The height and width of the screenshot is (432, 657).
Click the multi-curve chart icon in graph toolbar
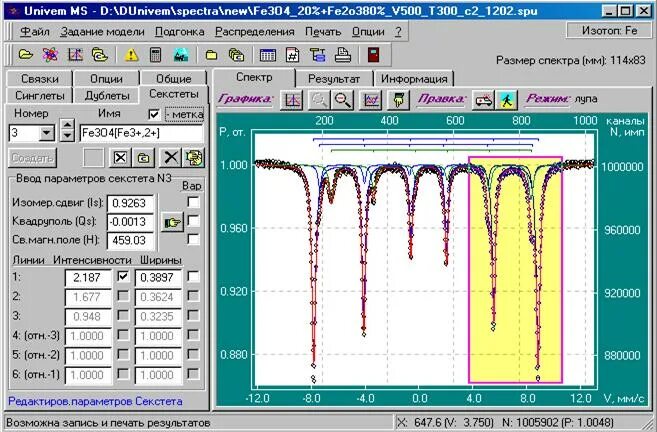[x=371, y=100]
